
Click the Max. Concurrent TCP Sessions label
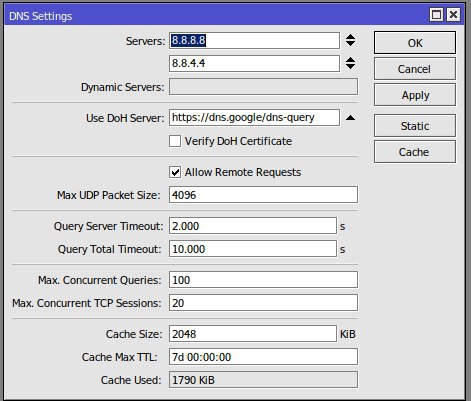[87, 303]
